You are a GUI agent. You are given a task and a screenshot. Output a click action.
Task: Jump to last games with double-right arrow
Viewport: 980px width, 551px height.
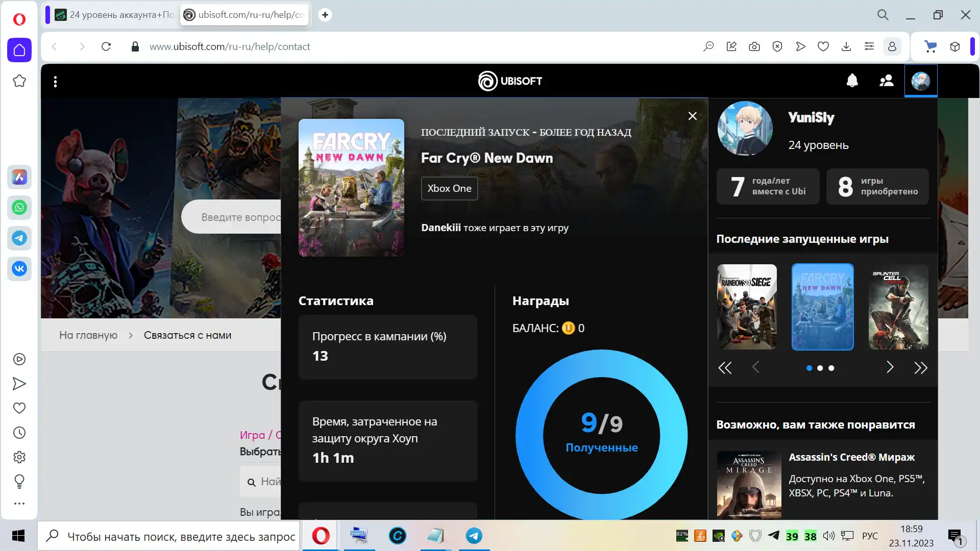pyautogui.click(x=920, y=367)
